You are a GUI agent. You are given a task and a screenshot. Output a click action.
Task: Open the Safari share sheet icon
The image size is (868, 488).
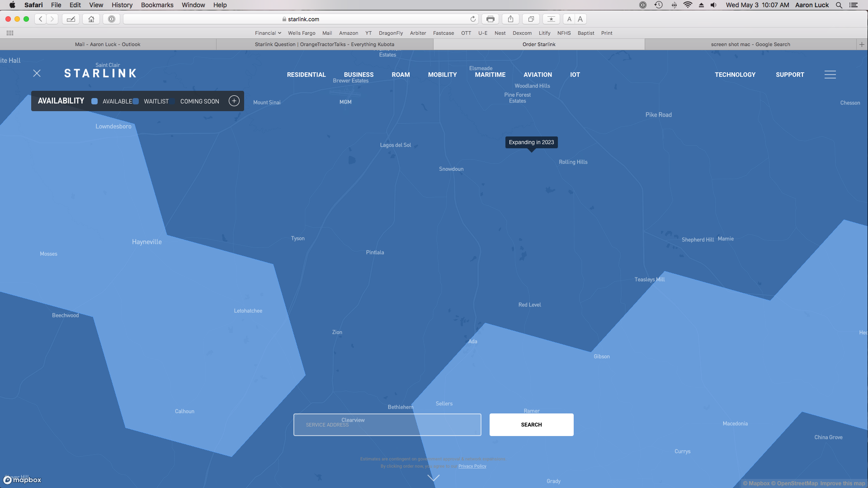click(510, 19)
